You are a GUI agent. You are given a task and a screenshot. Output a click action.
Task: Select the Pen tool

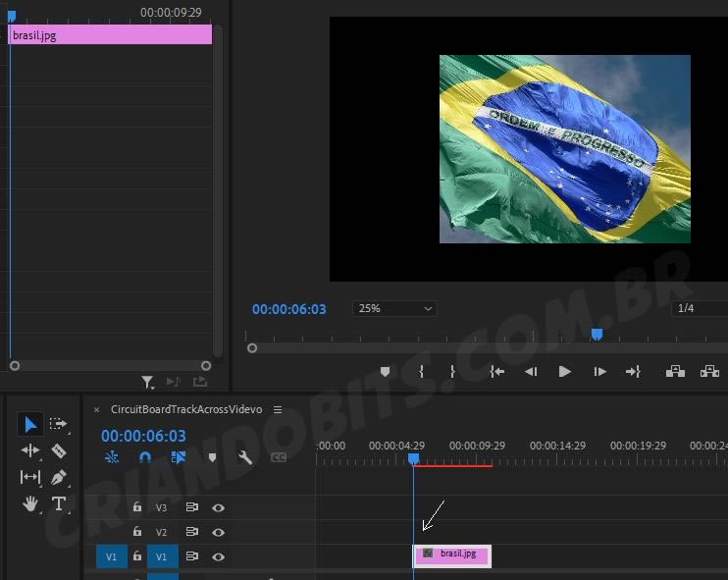pyautogui.click(x=59, y=477)
